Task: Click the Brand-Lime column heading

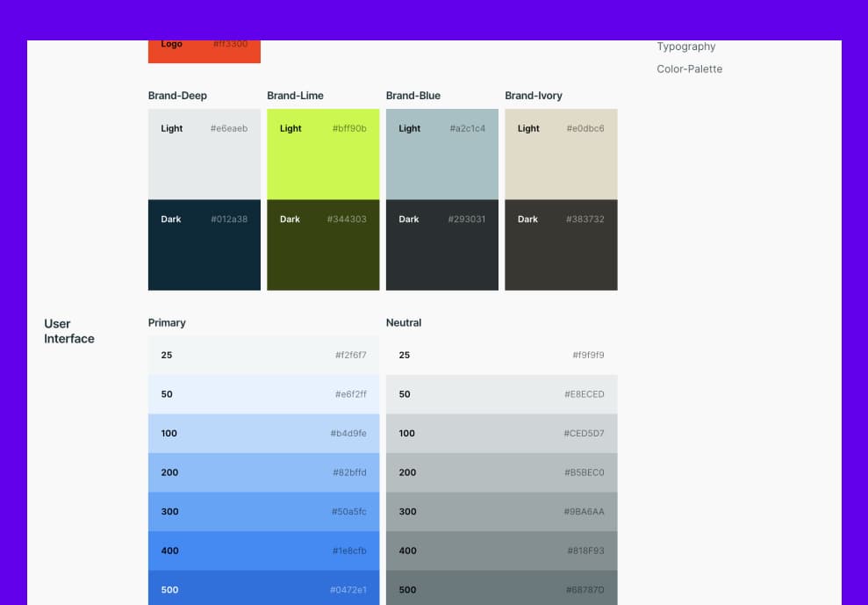Action: tap(295, 96)
